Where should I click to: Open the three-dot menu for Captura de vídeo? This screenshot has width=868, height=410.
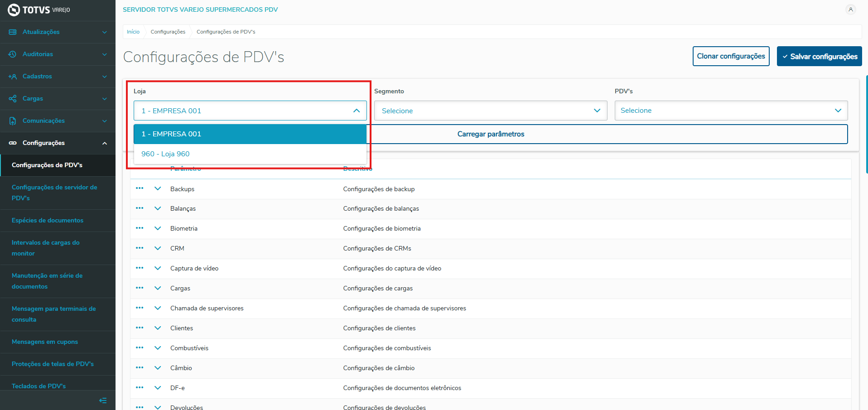[x=140, y=268]
